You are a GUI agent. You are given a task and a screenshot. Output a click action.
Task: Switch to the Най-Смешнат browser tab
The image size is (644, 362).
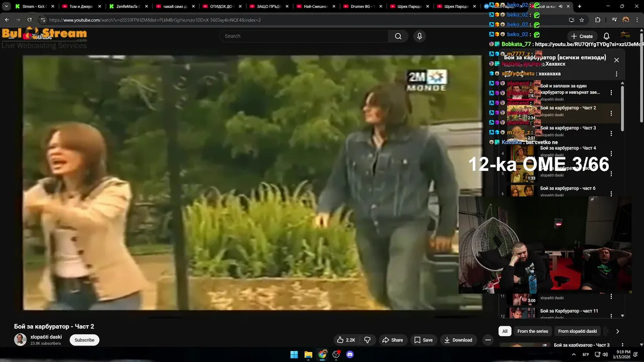click(315, 7)
